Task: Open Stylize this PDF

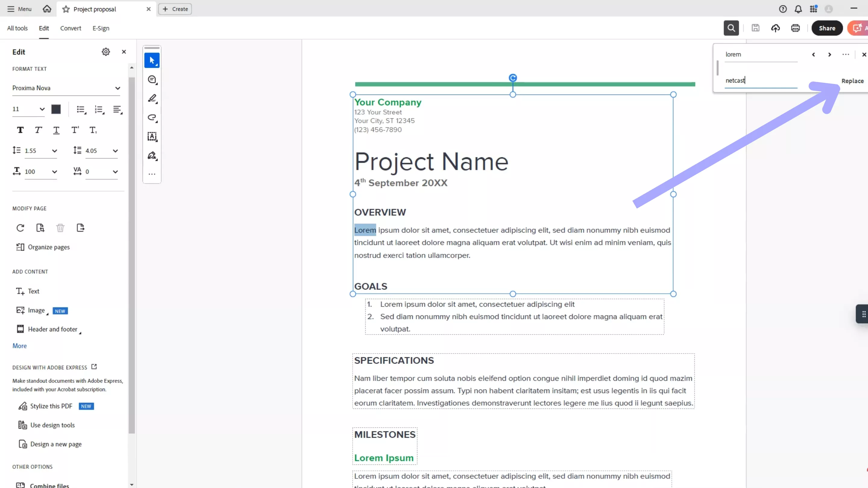Action: click(51, 406)
